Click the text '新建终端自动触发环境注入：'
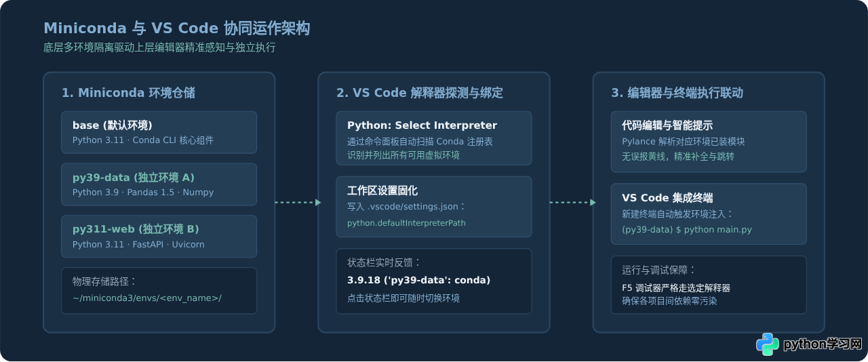The width and height of the screenshot is (868, 362). 677,214
